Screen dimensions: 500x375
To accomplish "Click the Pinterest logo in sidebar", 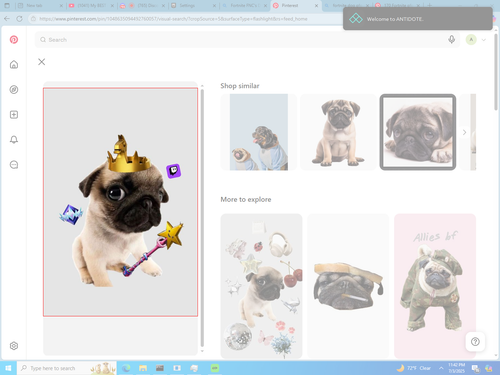I will click(14, 40).
